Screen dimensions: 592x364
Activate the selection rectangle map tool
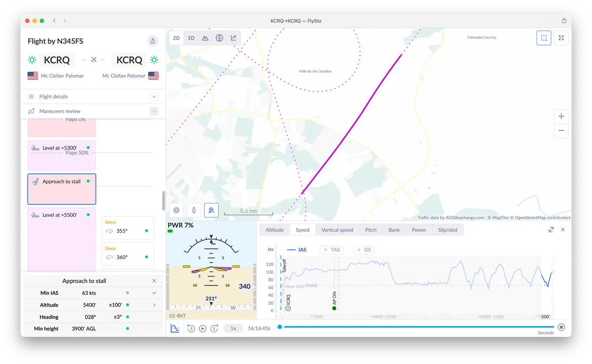point(544,38)
